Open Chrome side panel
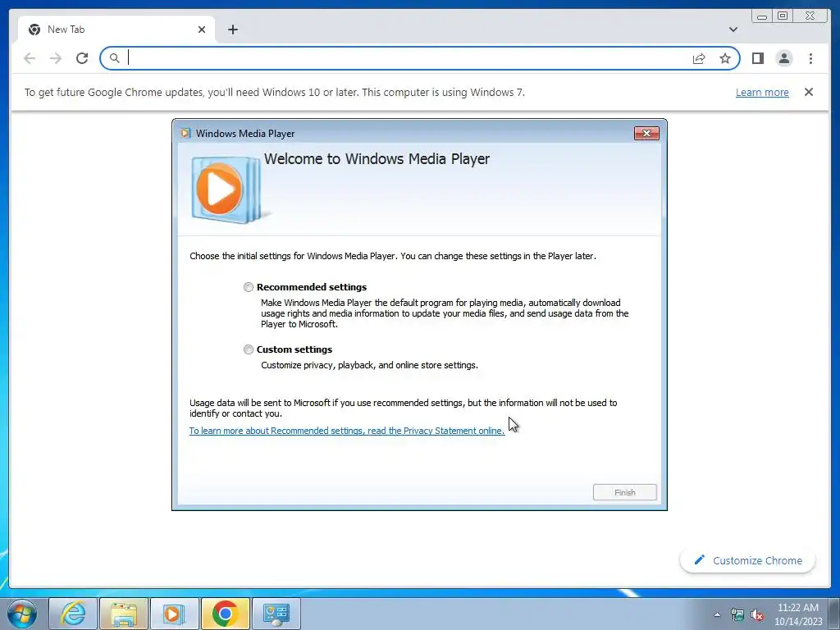 757,58
